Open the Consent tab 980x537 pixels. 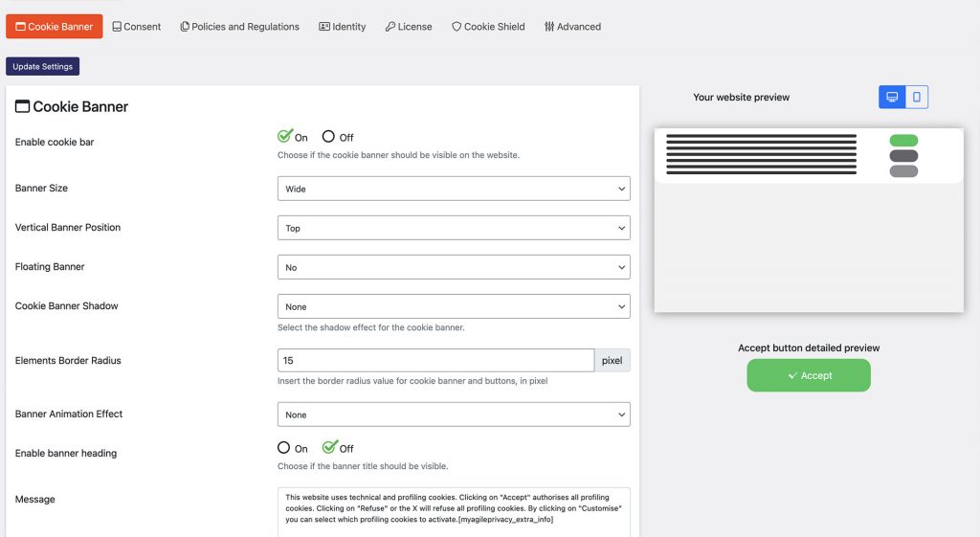pos(136,27)
